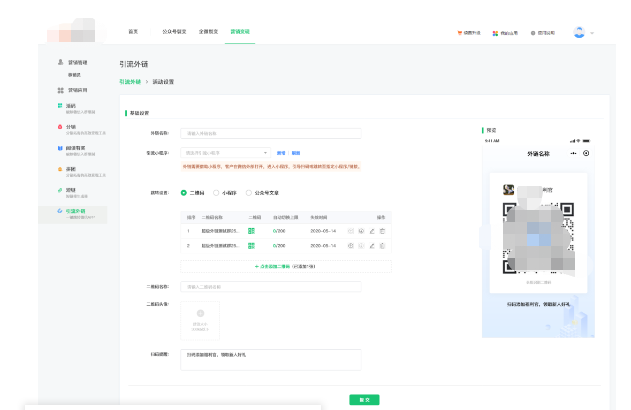Click the green QR code icon in row 1
The width and height of the screenshot is (631, 410).
click(x=252, y=231)
